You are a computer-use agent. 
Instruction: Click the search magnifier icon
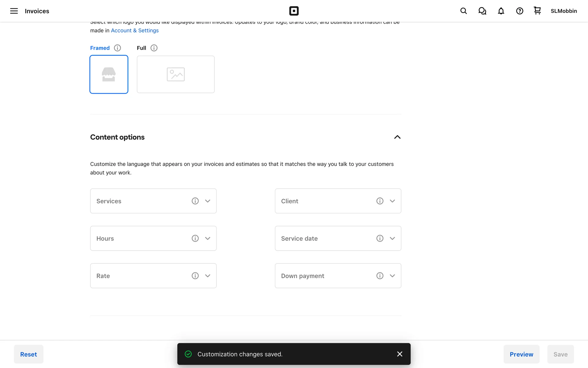pos(463,11)
